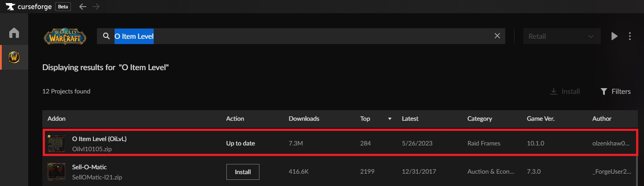Click Up to date status for OiLvL
Screen dimensions: 644x186
coord(241,143)
